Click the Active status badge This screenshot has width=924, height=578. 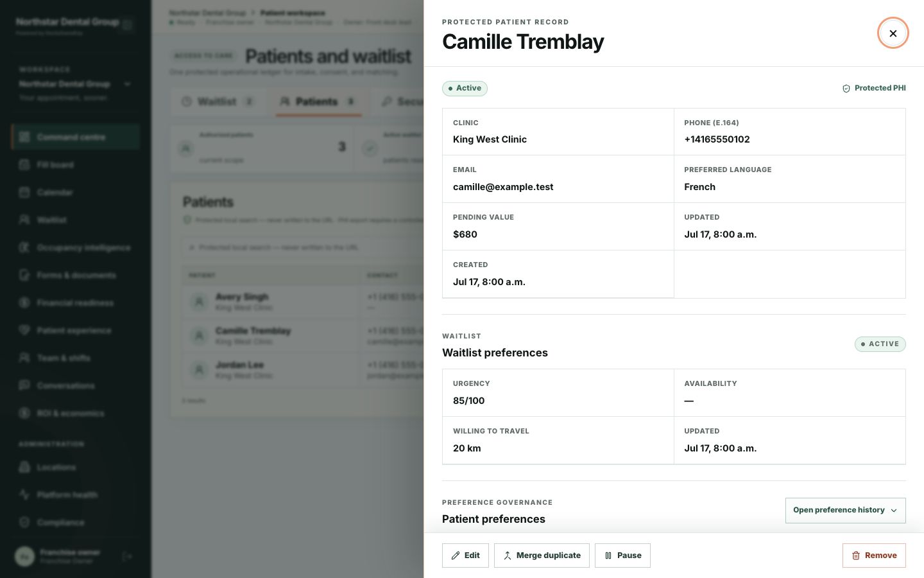pyautogui.click(x=465, y=89)
